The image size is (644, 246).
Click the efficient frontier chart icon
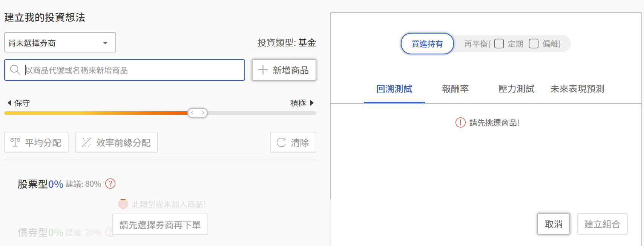pos(87,142)
